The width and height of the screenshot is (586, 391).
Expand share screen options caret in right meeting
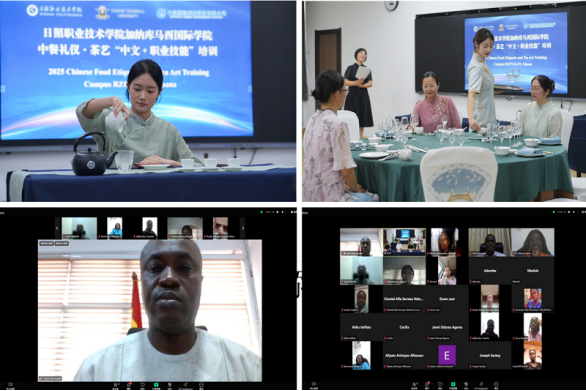tap(458, 384)
